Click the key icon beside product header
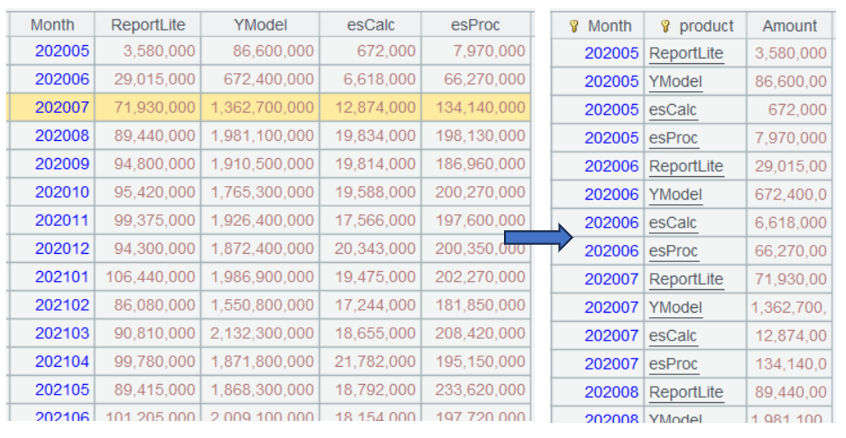The height and width of the screenshot is (438, 846). click(x=665, y=26)
